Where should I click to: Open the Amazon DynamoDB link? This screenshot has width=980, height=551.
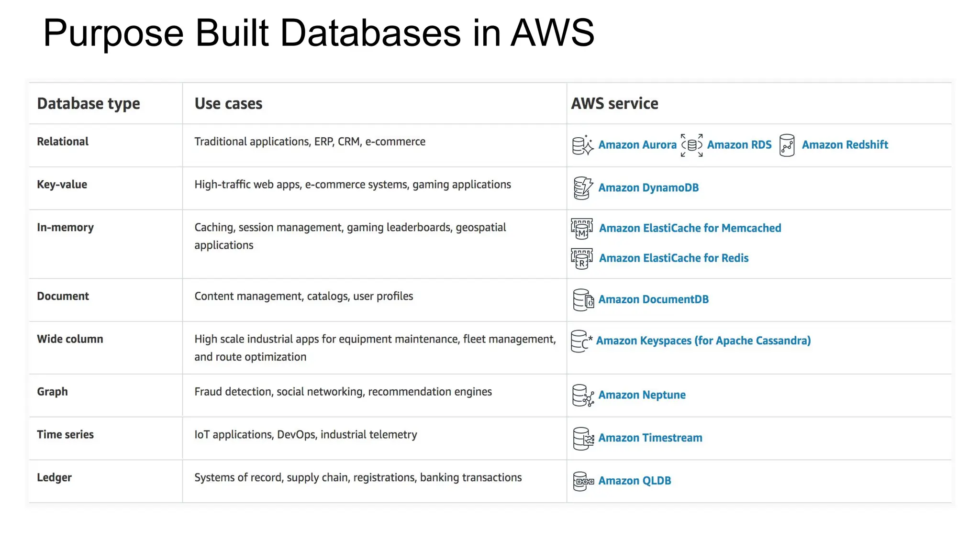tap(648, 188)
